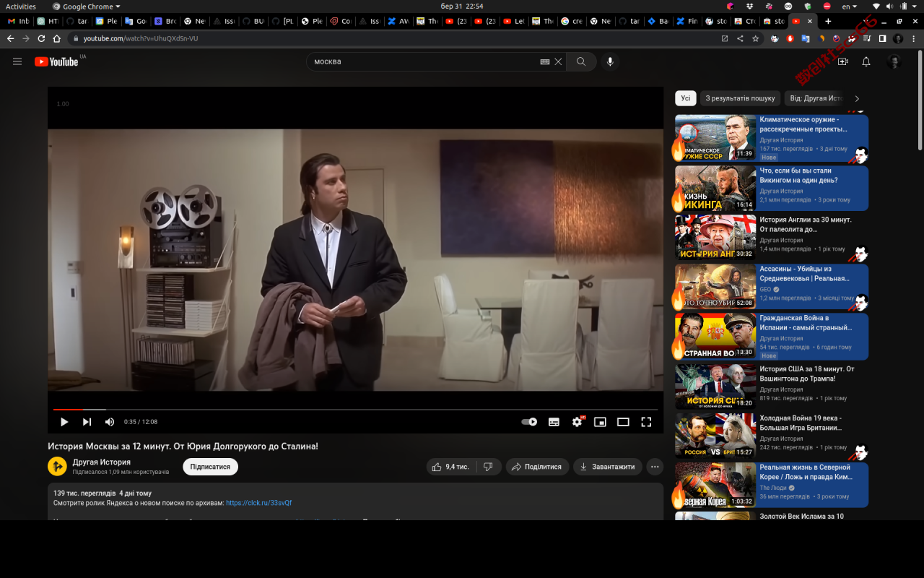Enter fullscreen video mode
The image size is (924, 578).
646,422
